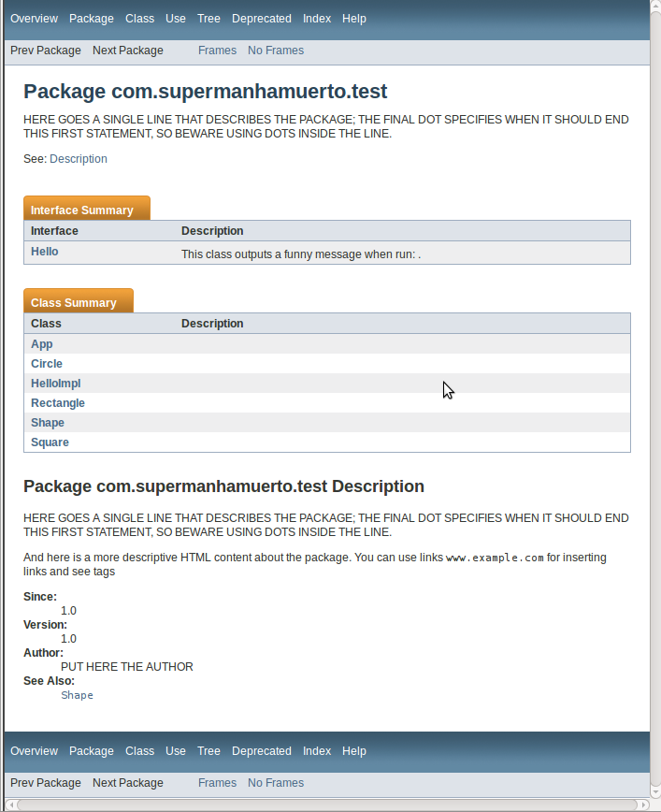This screenshot has width=661, height=812.
Task: Select the Class Summary tab
Action: coord(74,303)
